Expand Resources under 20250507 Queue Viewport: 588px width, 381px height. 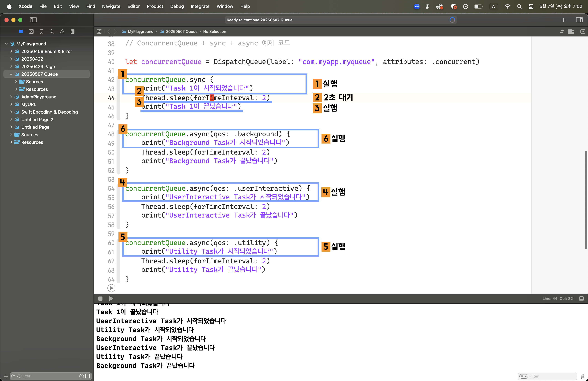click(x=16, y=89)
